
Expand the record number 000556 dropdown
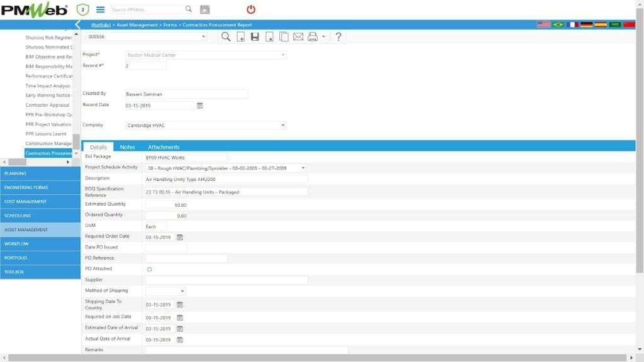pos(203,36)
